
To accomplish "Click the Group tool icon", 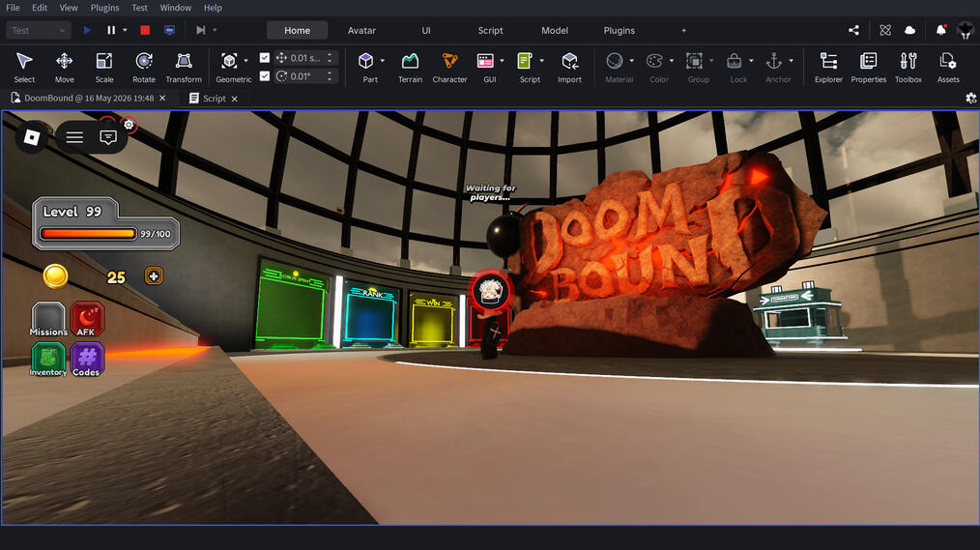I will [694, 61].
